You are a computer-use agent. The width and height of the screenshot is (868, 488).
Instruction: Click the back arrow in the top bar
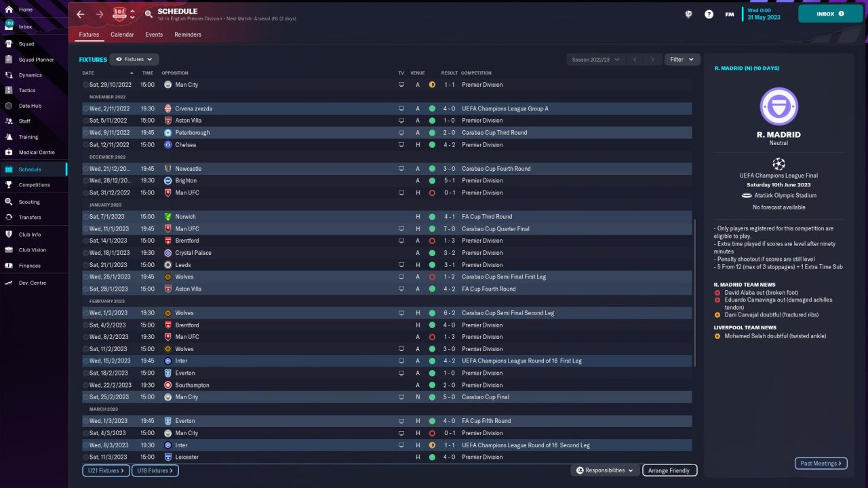[81, 14]
